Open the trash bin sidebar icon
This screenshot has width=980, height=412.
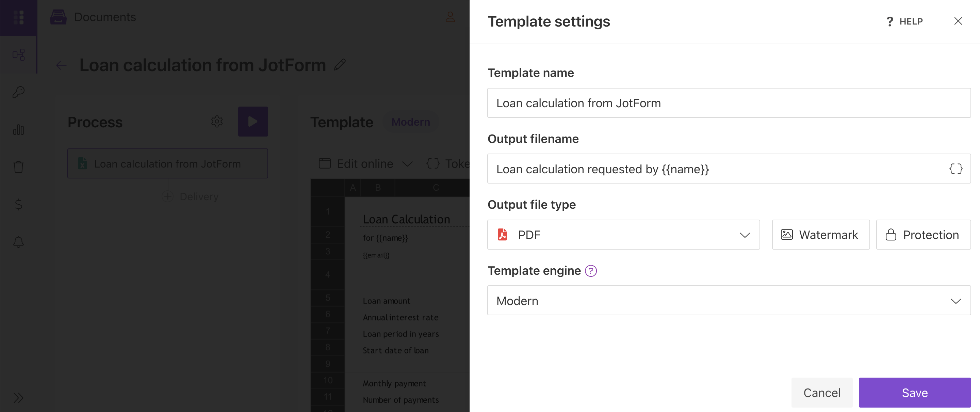[x=19, y=167]
